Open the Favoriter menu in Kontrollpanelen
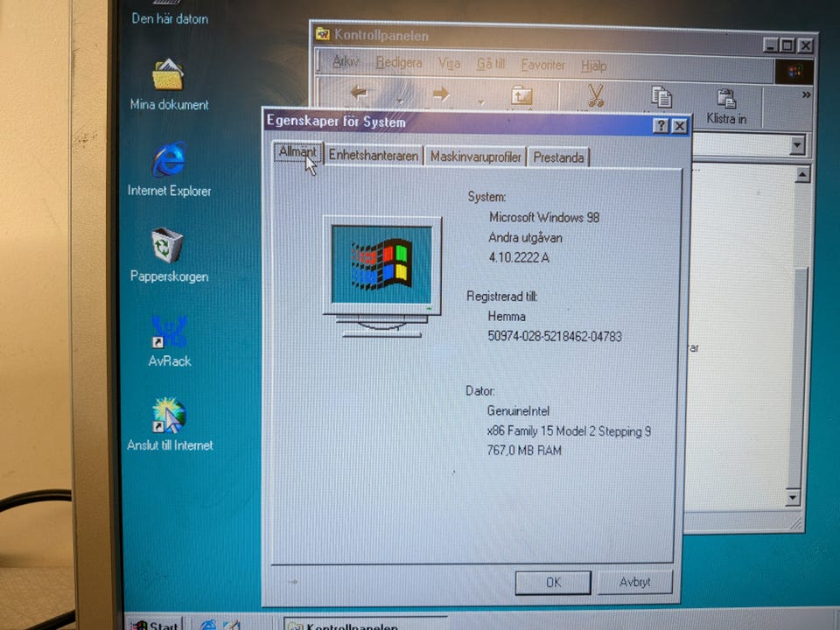This screenshot has height=630, width=840. point(542,65)
